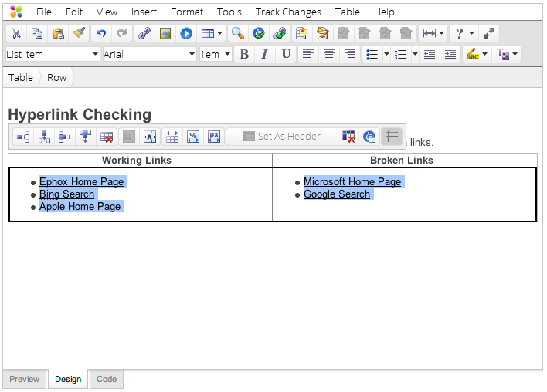547x392 pixels.
Task: Click the split cell icon in table toolbar
Action: [x=150, y=137]
